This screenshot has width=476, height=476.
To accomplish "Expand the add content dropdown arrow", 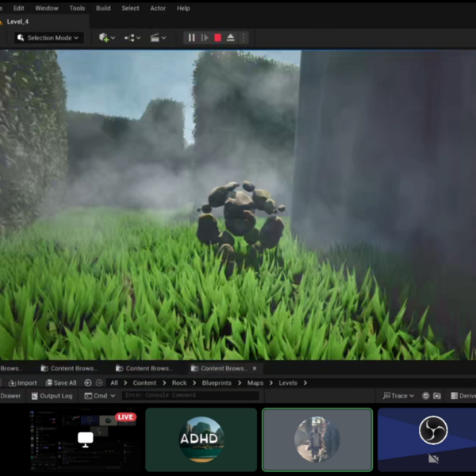I will [x=113, y=38].
